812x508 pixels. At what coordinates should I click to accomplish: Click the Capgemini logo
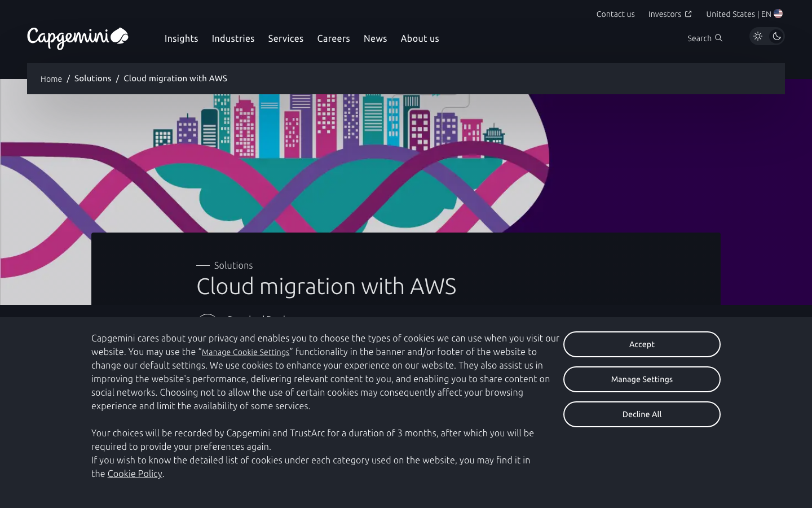pyautogui.click(x=78, y=38)
